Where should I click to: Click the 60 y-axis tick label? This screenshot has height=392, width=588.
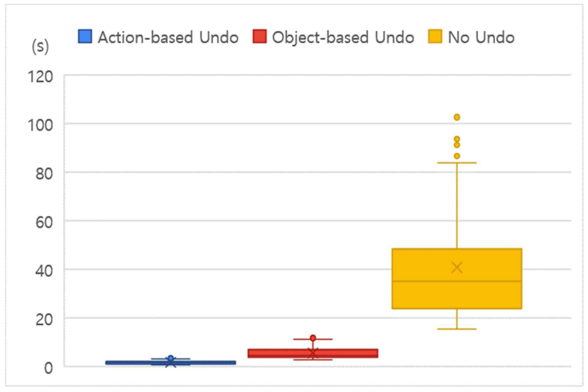coord(44,222)
